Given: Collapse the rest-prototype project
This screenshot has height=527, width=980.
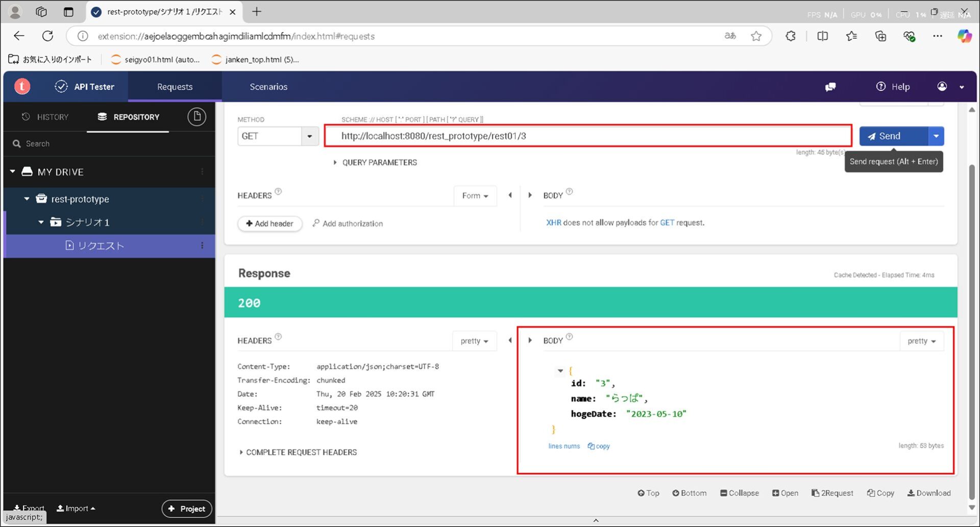Looking at the screenshot, I should point(27,199).
